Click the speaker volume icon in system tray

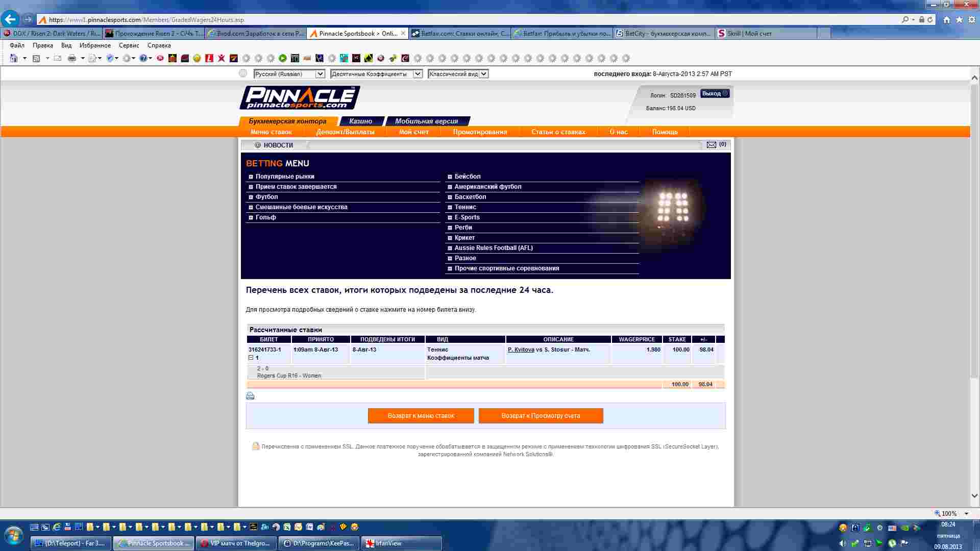point(843,543)
